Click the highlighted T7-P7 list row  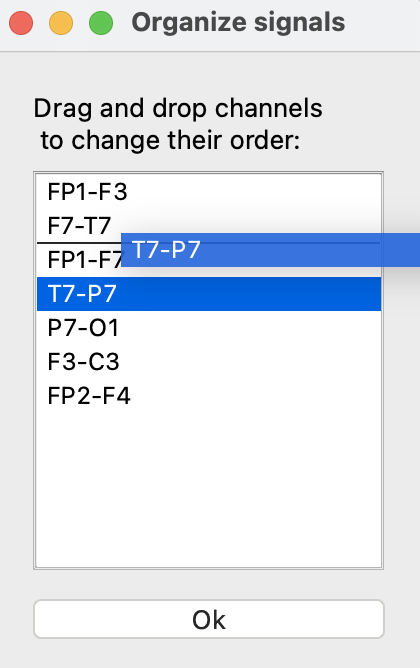click(209, 294)
